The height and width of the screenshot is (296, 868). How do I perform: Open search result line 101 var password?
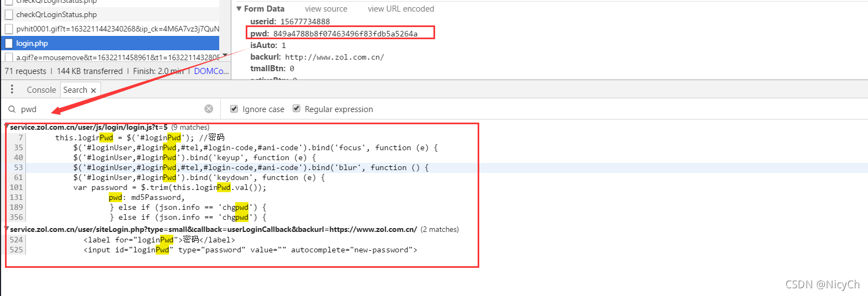click(x=170, y=187)
